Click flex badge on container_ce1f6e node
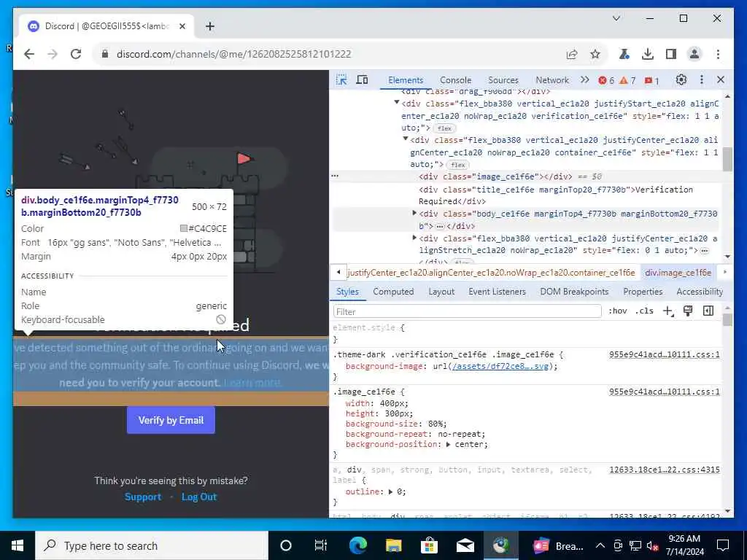The image size is (747, 560). (458, 165)
